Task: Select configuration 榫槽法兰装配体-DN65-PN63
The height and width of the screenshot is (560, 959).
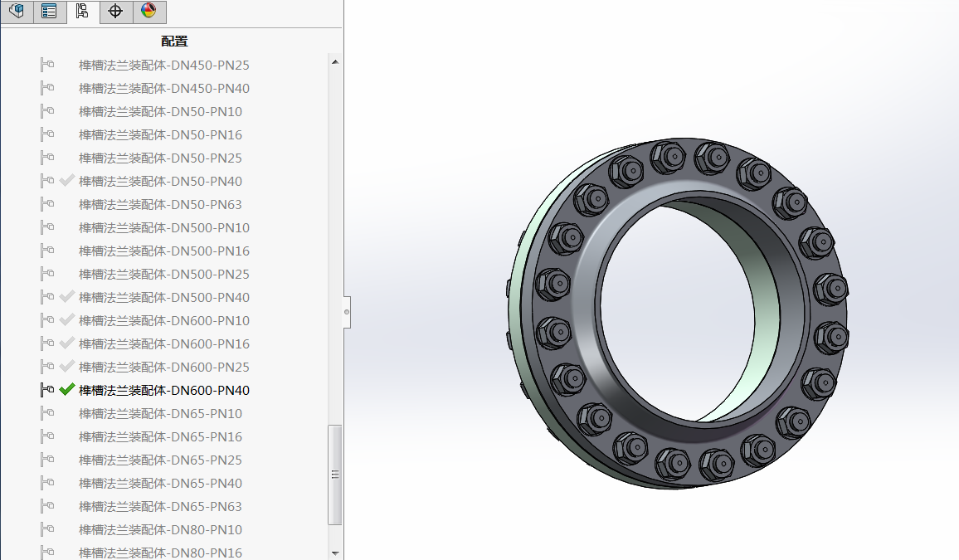Action: point(160,506)
